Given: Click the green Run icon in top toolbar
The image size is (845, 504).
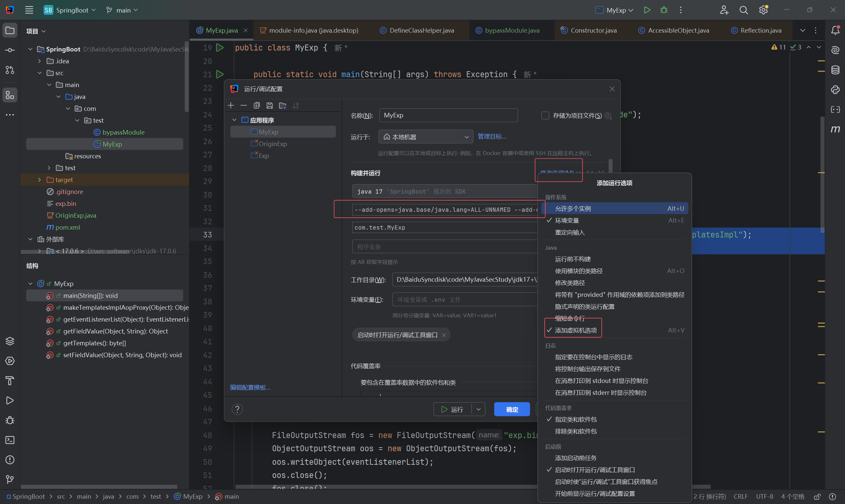Looking at the screenshot, I should click(x=647, y=10).
